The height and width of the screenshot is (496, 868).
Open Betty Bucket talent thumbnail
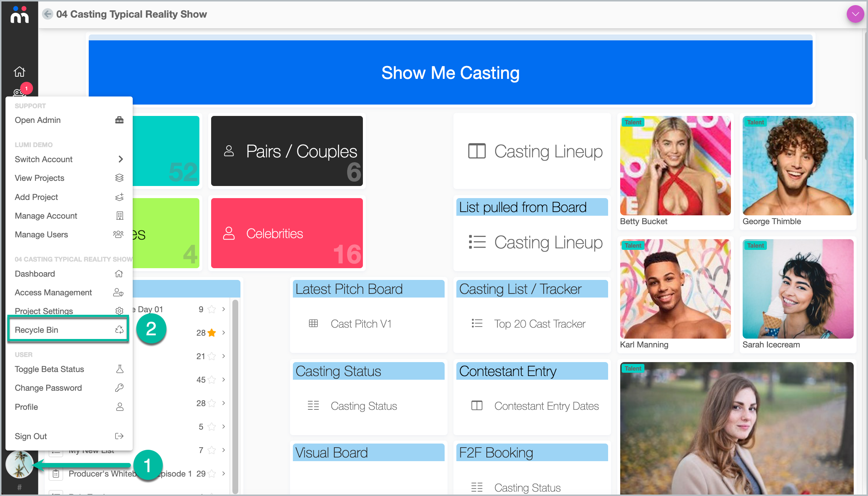[675, 166]
